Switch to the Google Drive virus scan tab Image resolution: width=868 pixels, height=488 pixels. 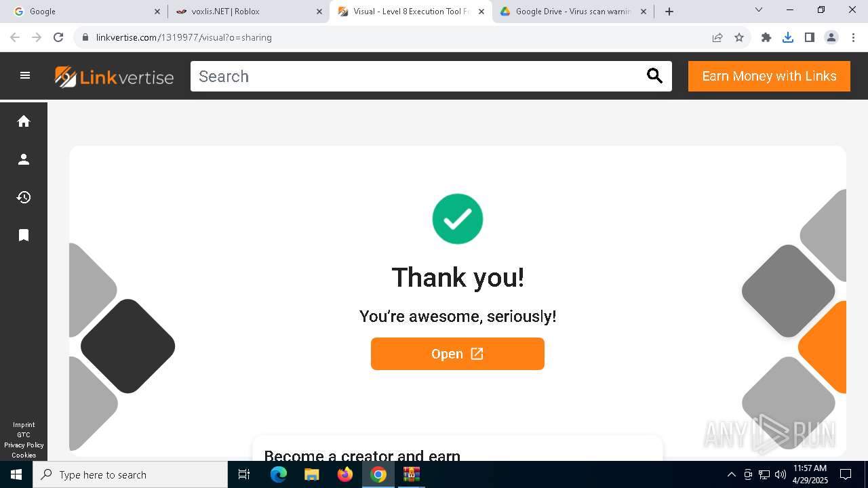[573, 12]
